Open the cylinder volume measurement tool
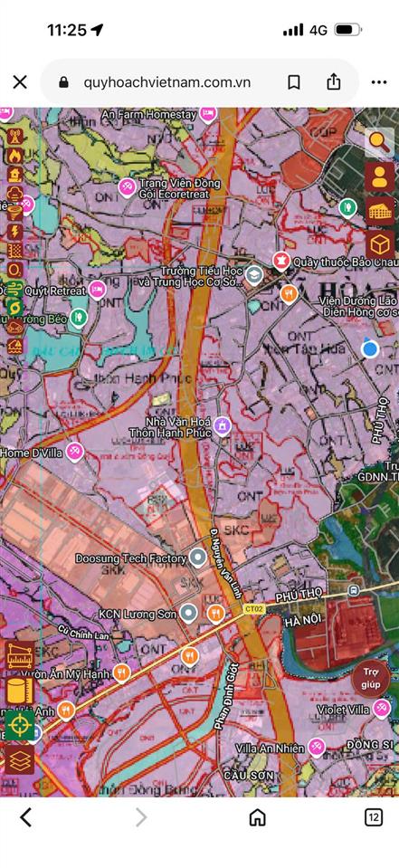Viewport: 399px width, 868px height. (x=20, y=691)
